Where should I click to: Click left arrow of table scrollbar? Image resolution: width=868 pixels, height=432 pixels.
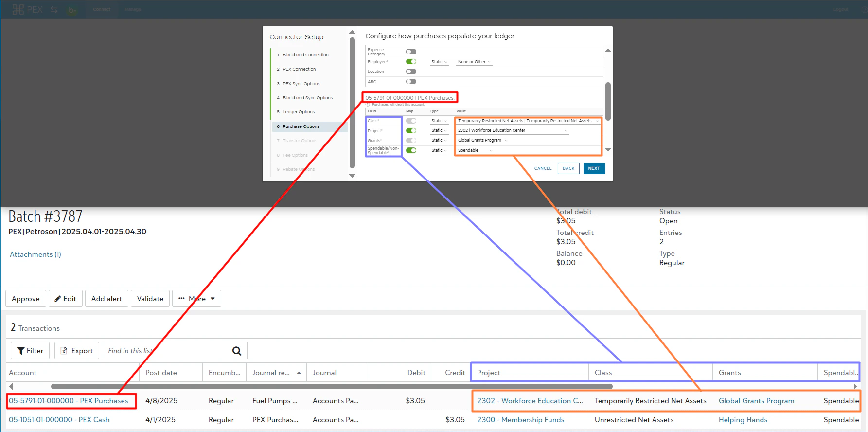click(11, 387)
